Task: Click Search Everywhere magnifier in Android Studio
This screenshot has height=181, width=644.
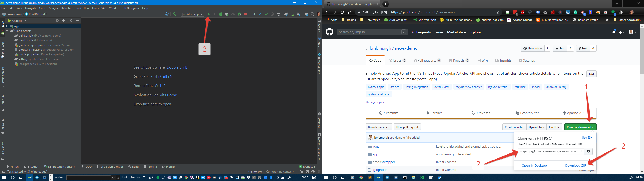Action: click(312, 14)
